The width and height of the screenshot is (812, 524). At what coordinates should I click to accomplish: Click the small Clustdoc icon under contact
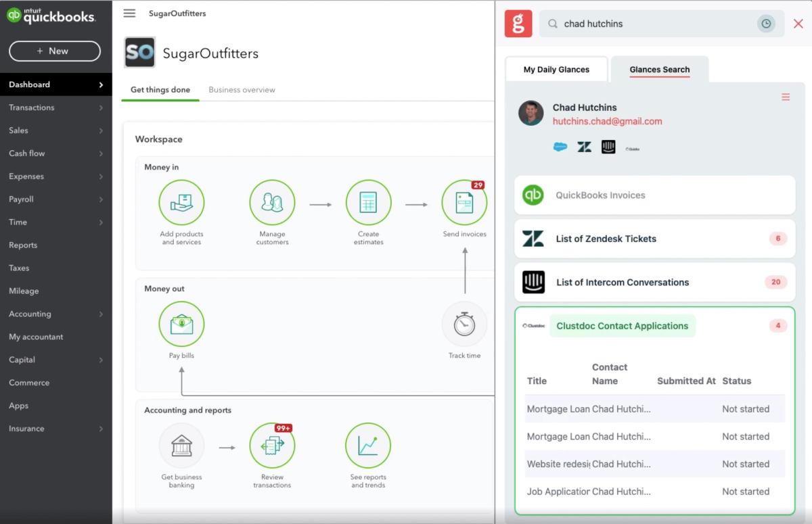[633, 149]
